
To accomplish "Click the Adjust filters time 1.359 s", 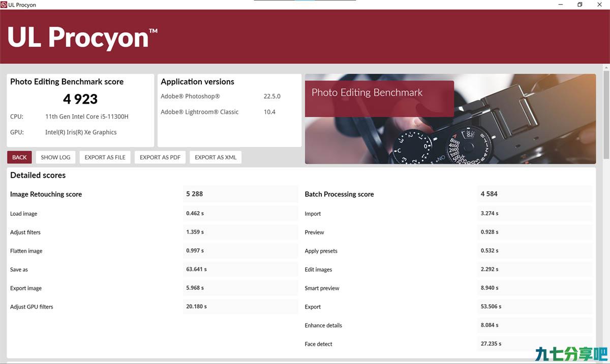I will tap(195, 232).
